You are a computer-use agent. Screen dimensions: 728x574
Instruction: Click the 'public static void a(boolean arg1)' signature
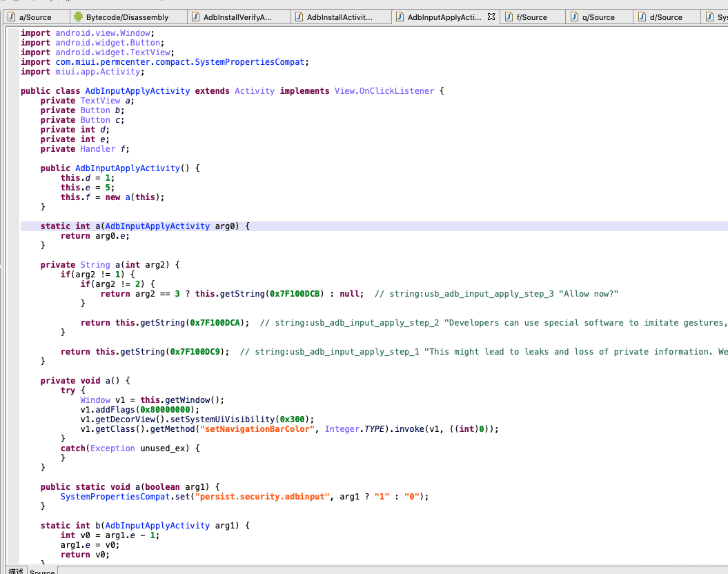pyautogui.click(x=130, y=487)
